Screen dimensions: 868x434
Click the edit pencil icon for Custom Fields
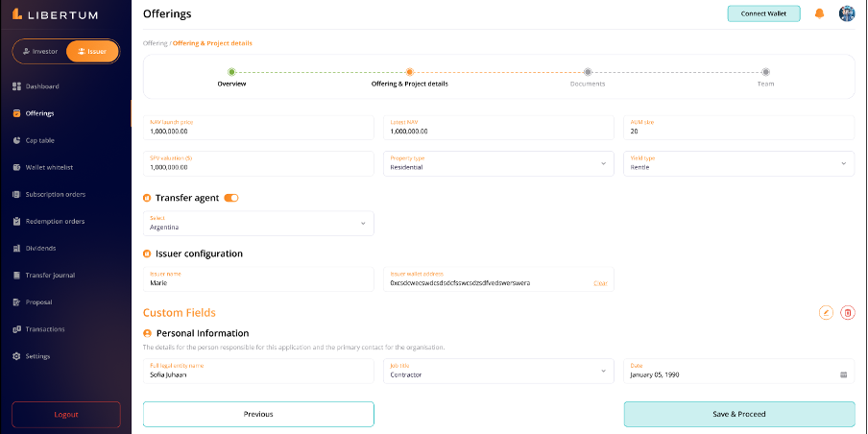click(x=826, y=312)
